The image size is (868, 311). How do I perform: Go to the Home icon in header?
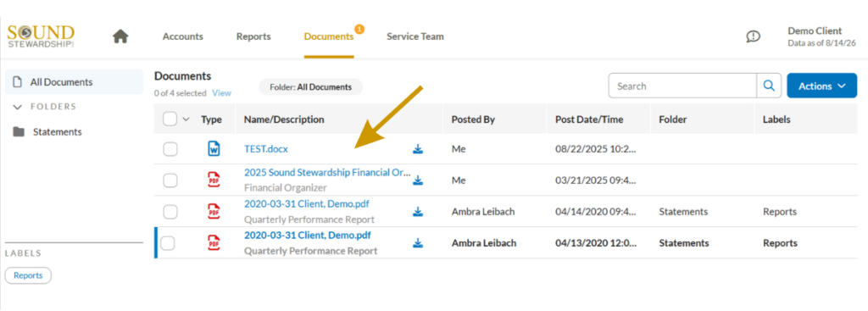(x=120, y=36)
